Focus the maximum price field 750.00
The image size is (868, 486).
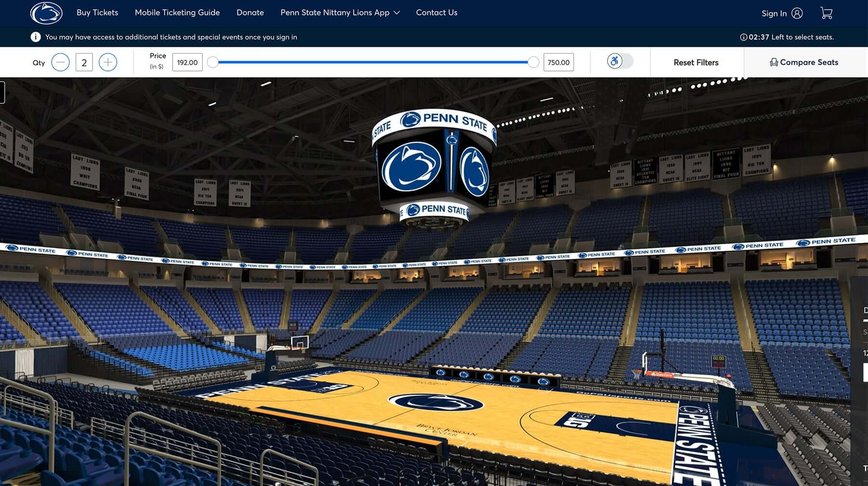[558, 62]
